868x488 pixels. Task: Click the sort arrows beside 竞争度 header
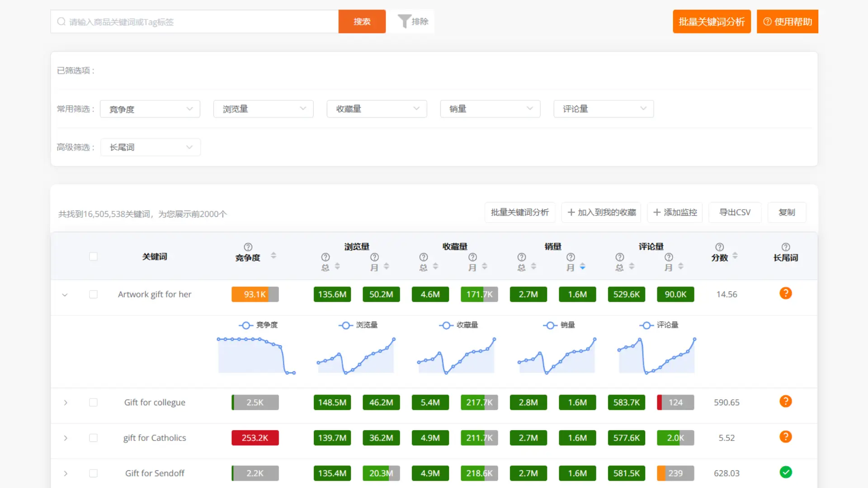click(273, 255)
